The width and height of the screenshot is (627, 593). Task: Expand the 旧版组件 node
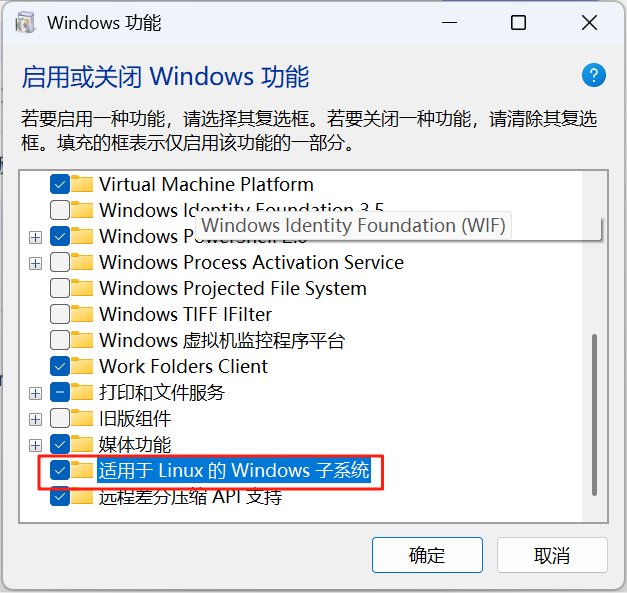coord(36,419)
